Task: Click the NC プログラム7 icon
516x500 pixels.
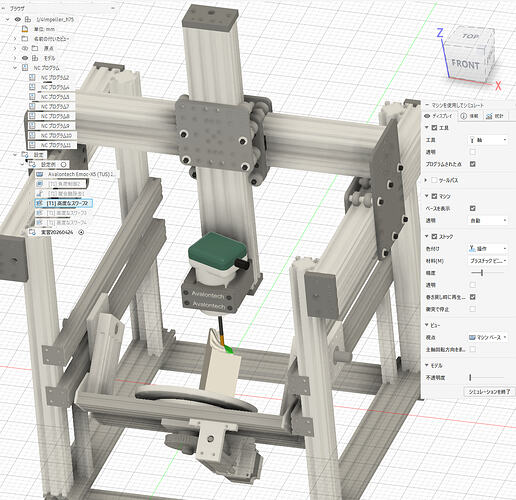Action: [32, 106]
